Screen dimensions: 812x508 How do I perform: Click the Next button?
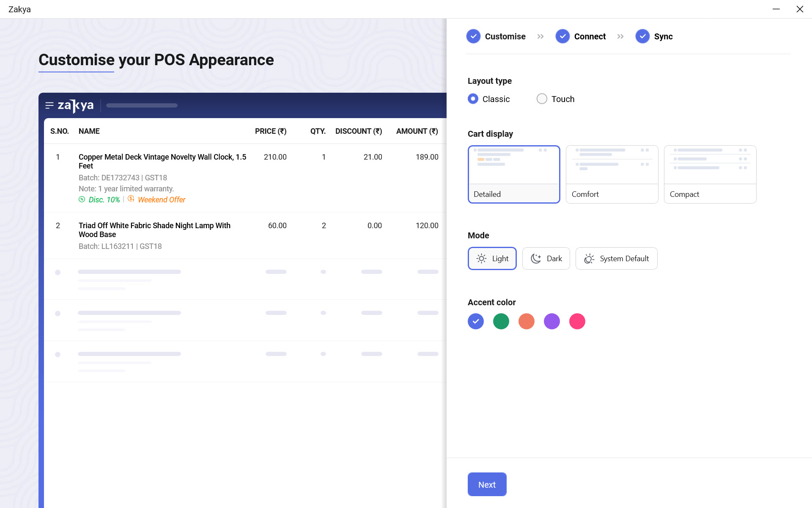pos(487,484)
